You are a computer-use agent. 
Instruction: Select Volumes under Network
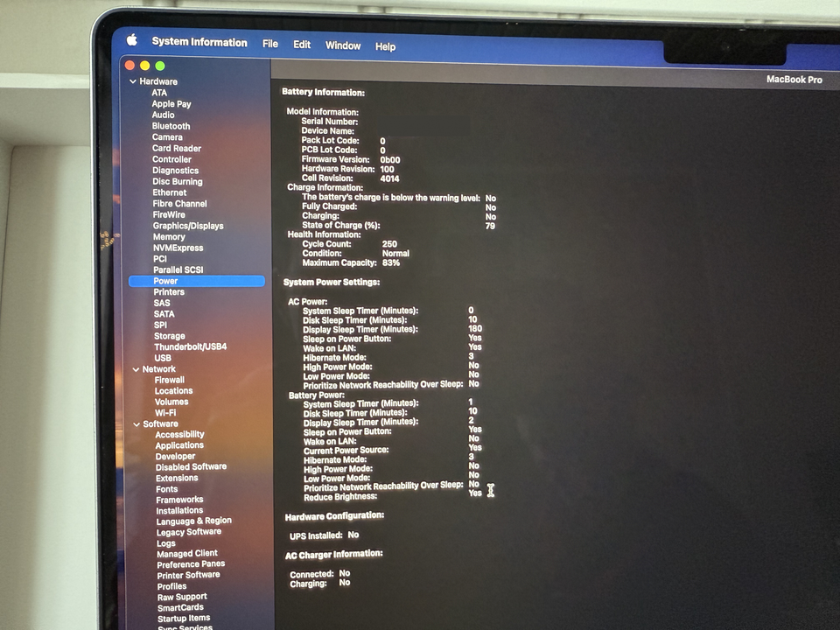pyautogui.click(x=171, y=402)
